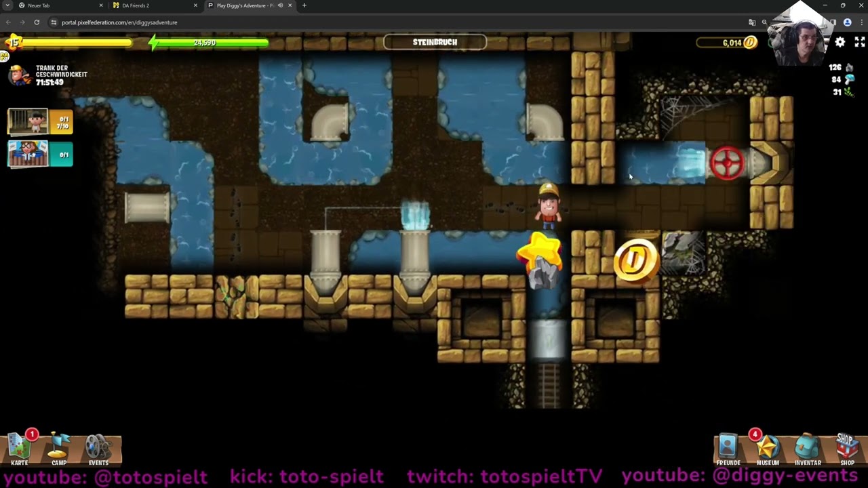
Task: Open the Chrome profile avatar
Action: [847, 22]
